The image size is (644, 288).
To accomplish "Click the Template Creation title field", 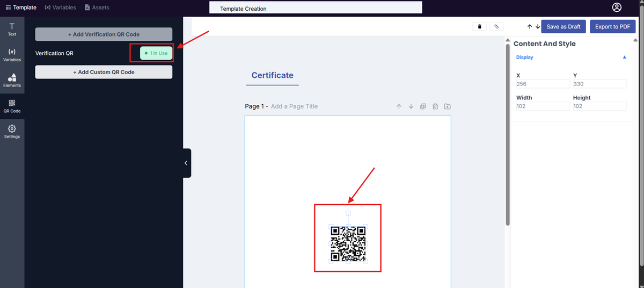I will coord(316,8).
